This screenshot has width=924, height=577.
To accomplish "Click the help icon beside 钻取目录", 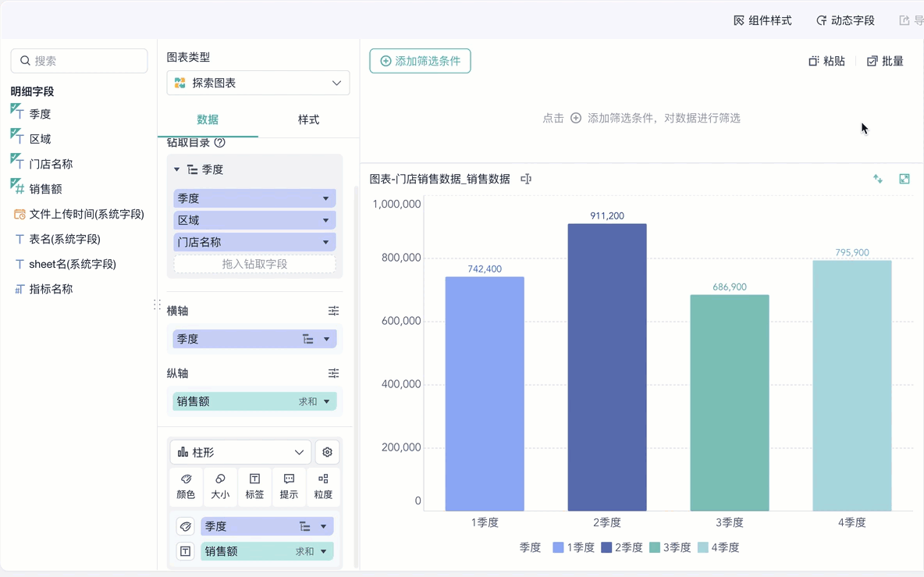I will click(220, 143).
